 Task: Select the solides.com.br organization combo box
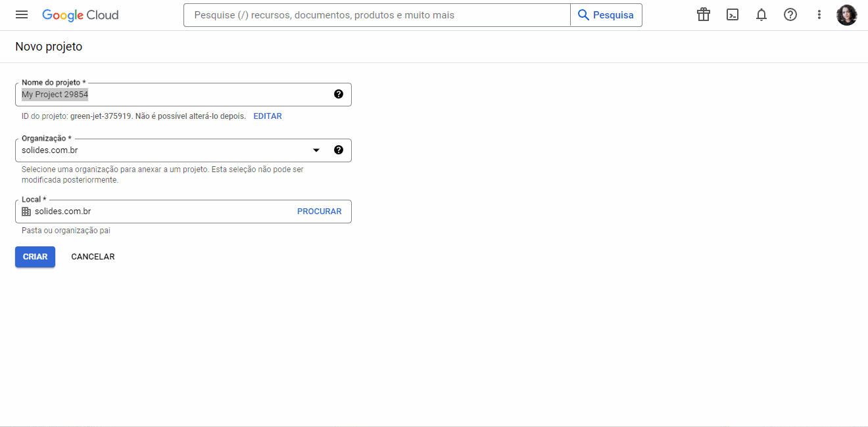pyautogui.click(x=183, y=150)
